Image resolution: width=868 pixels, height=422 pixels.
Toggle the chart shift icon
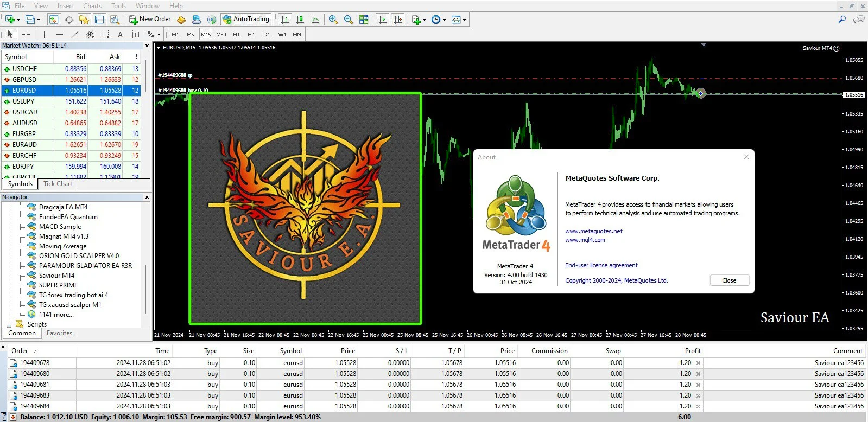pos(398,20)
